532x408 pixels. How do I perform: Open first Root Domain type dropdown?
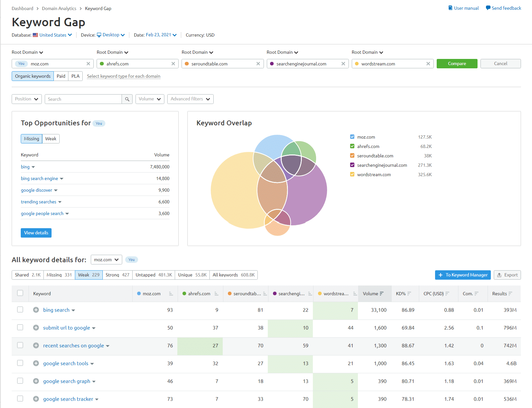[27, 52]
